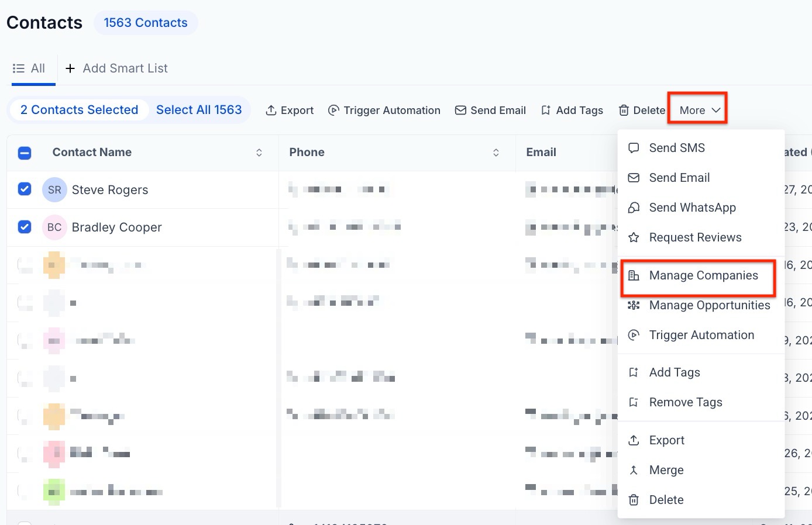Click the Merge icon in dropdown menu
Image resolution: width=812 pixels, height=525 pixels.
click(634, 470)
